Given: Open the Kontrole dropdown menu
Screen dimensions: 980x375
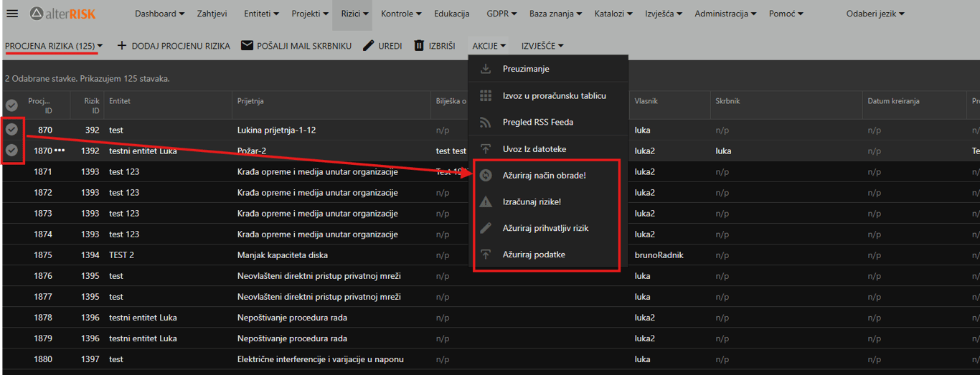Looking at the screenshot, I should (x=402, y=14).
